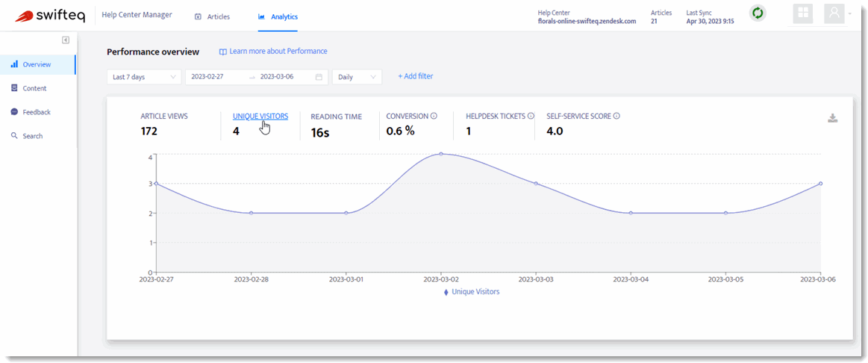Click the + Add filter link
Screen dimensions: 868x363
(415, 76)
